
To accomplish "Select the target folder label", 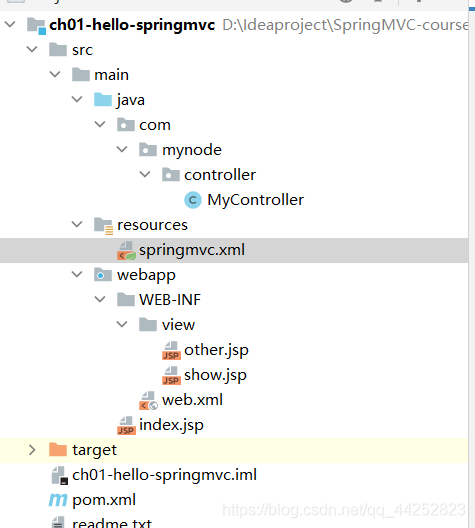I will (95, 451).
